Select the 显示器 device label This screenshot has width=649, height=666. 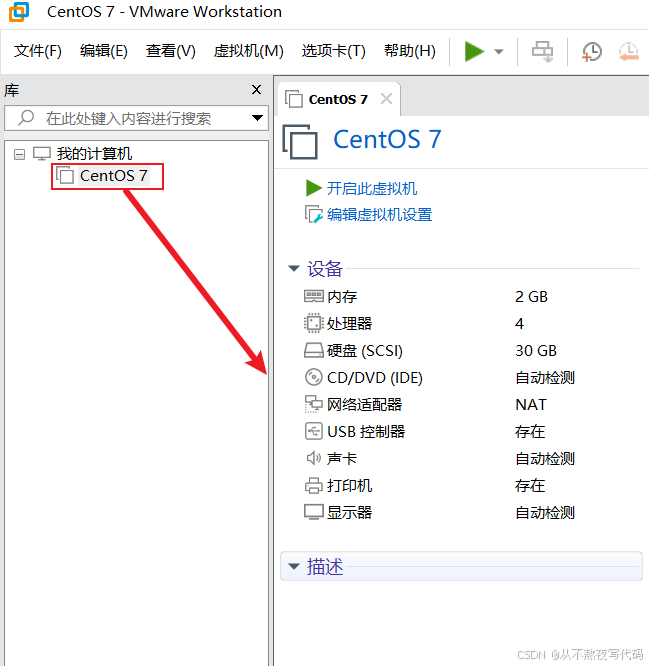click(x=350, y=513)
